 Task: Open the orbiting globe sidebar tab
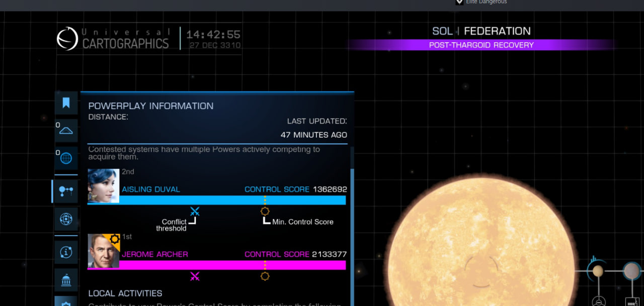point(66,219)
